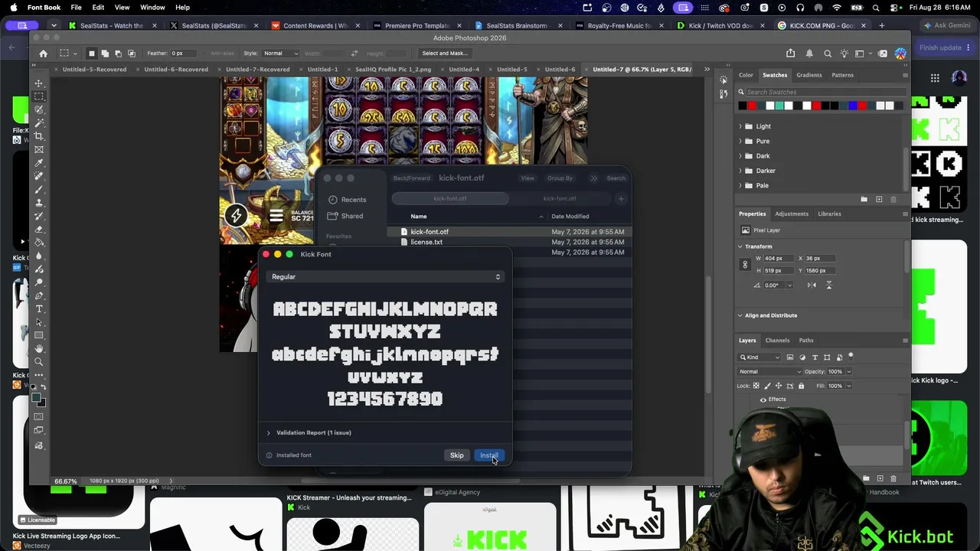The height and width of the screenshot is (551, 980).
Task: Select Add to selection mode
Action: (106, 54)
